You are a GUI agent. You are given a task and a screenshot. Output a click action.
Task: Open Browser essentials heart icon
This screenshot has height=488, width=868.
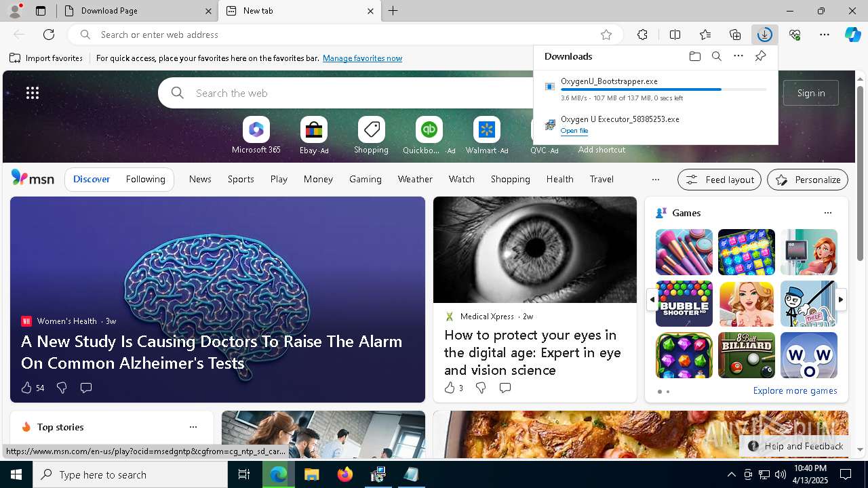[795, 35]
